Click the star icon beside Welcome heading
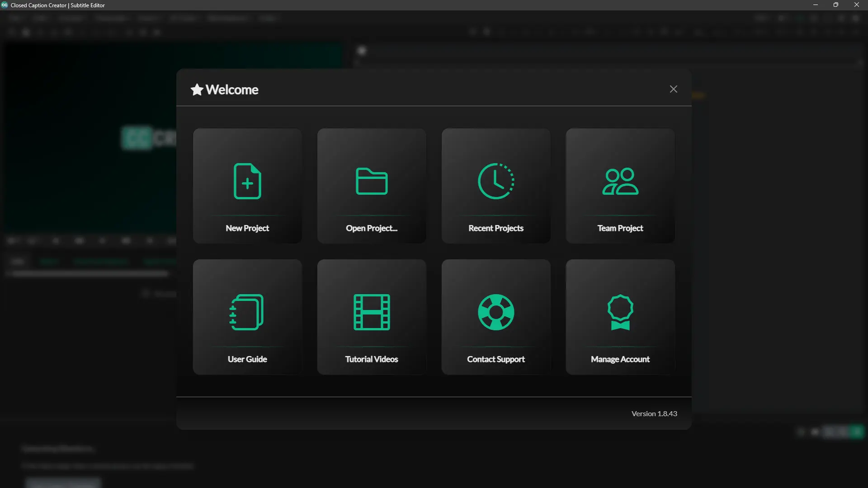This screenshot has height=488, width=868. (196, 89)
